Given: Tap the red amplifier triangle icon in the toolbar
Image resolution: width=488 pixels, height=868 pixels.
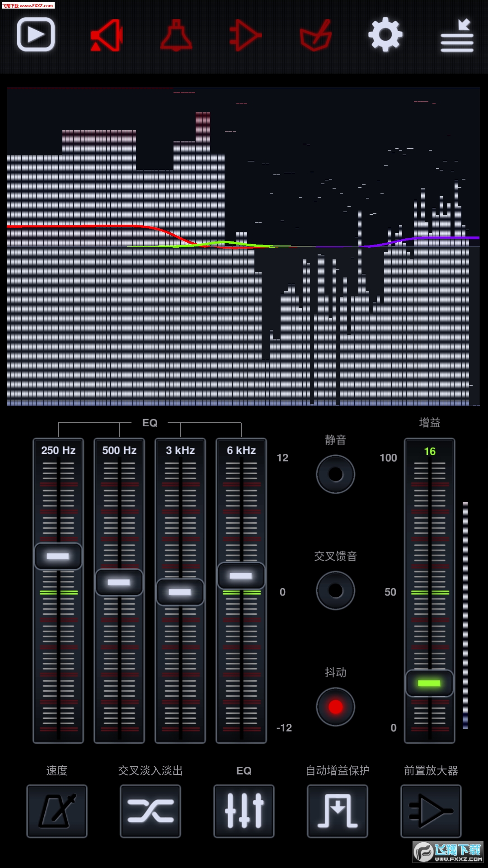Looking at the screenshot, I should [245, 35].
